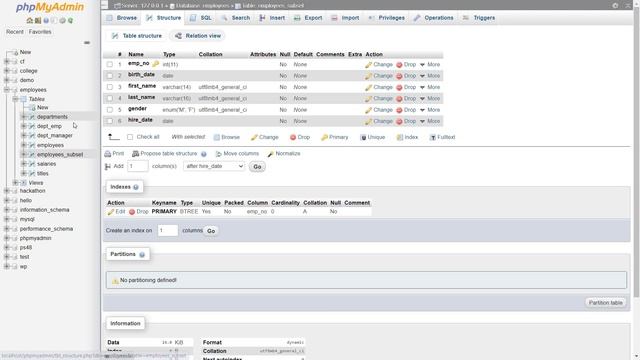Open the Relation view sub-tab
Viewport: 640px width, 360px height.
[198, 36]
